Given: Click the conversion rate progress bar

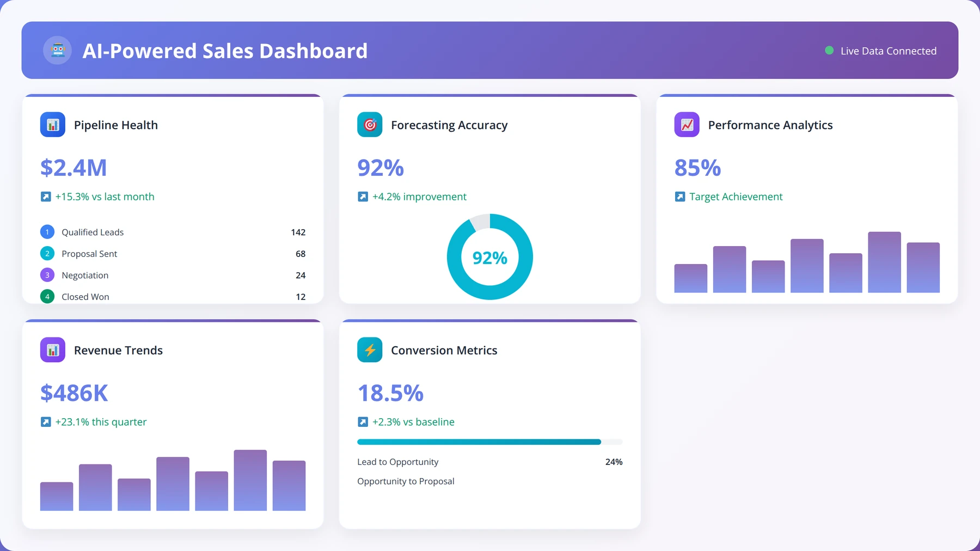Looking at the screenshot, I should click(x=490, y=442).
